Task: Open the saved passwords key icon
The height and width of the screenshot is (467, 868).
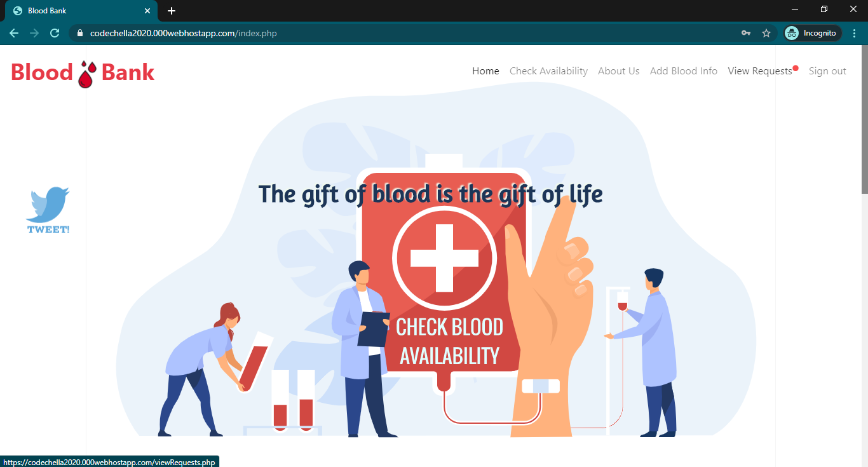Action: 746,33
